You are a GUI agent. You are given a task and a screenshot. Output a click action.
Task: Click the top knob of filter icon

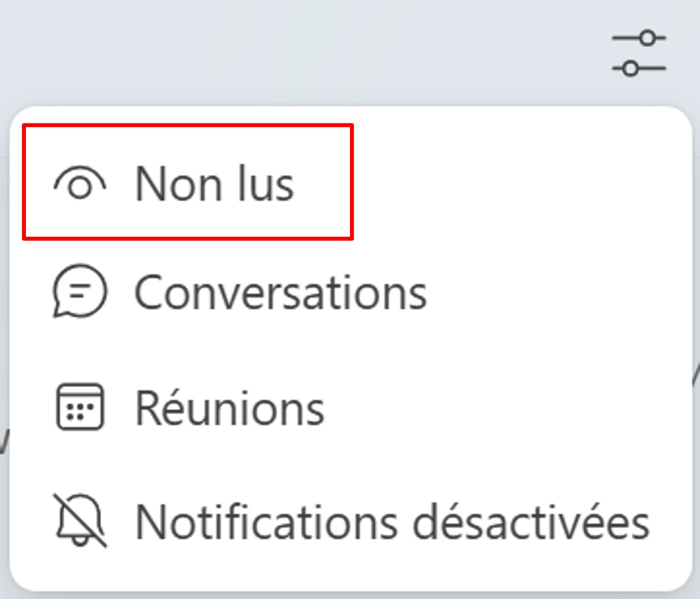pos(648,38)
